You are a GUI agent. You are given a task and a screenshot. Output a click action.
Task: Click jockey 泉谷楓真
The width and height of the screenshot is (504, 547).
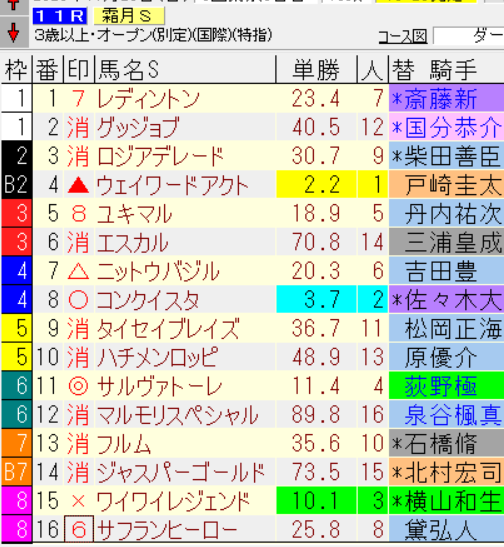(453, 414)
